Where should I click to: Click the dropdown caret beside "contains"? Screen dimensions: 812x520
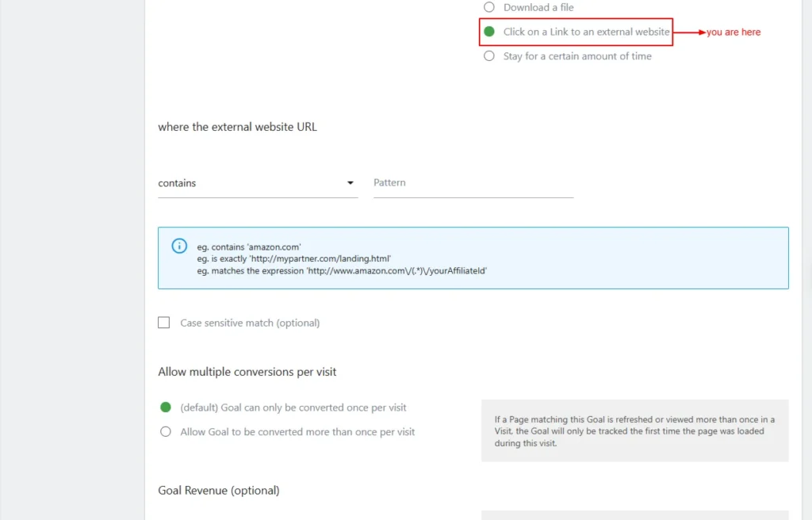tap(350, 183)
